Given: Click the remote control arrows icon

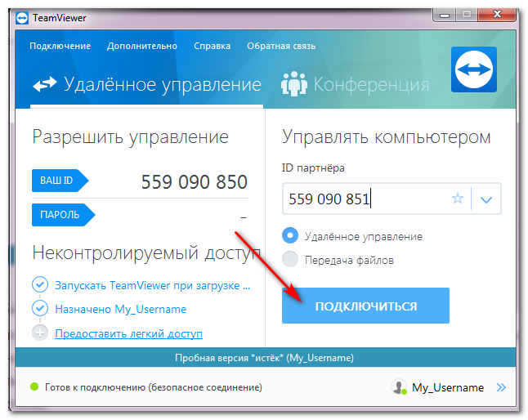Looking at the screenshot, I should click(45, 84).
